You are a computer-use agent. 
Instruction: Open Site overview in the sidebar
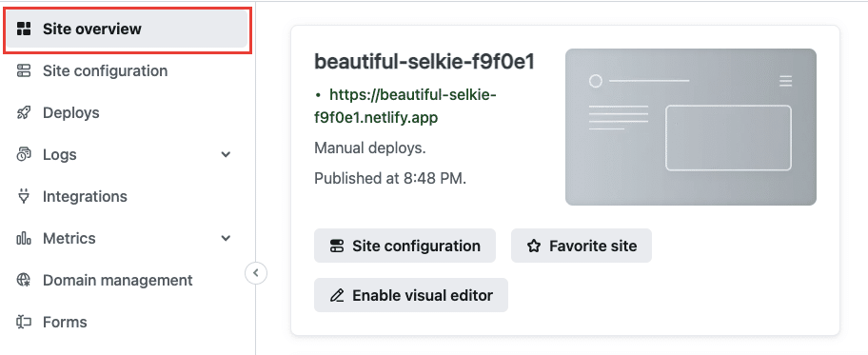click(x=127, y=29)
